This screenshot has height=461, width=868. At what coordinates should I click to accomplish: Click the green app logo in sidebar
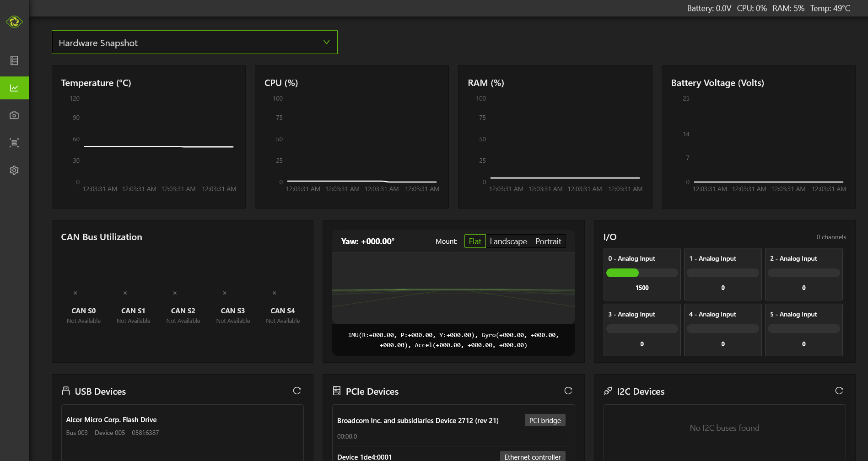14,21
